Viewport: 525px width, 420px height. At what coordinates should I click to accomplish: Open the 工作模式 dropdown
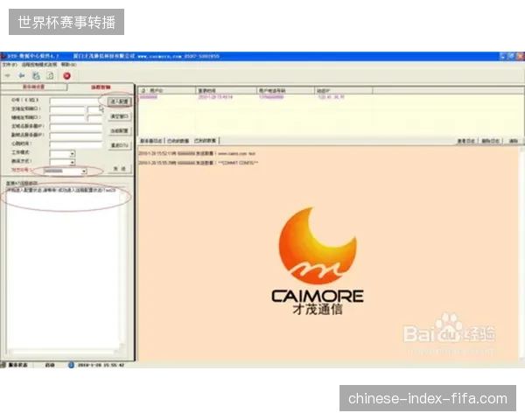(x=62, y=154)
